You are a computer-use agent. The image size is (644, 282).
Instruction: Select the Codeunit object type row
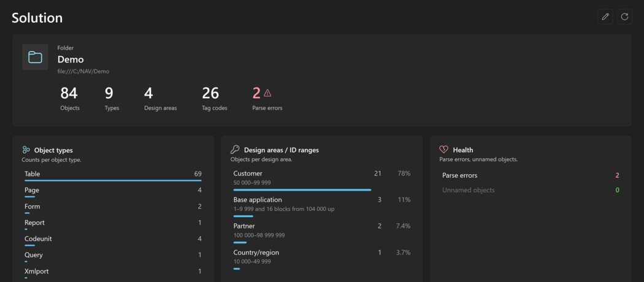[x=113, y=240]
